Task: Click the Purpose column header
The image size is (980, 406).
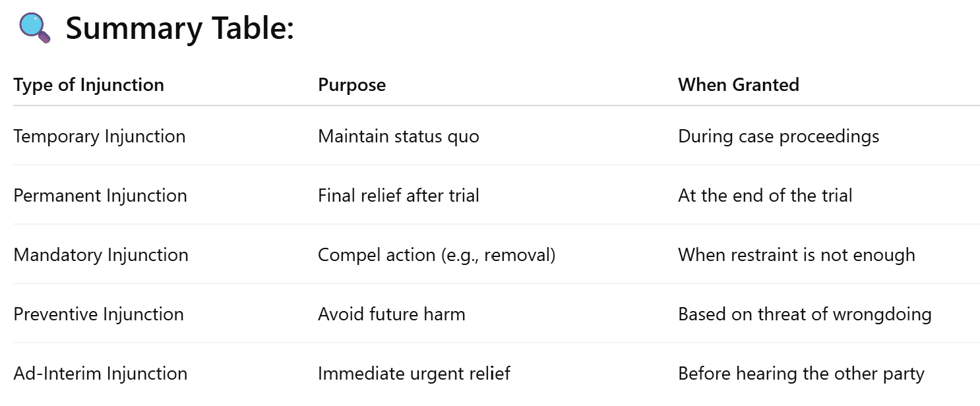Action: click(x=352, y=85)
